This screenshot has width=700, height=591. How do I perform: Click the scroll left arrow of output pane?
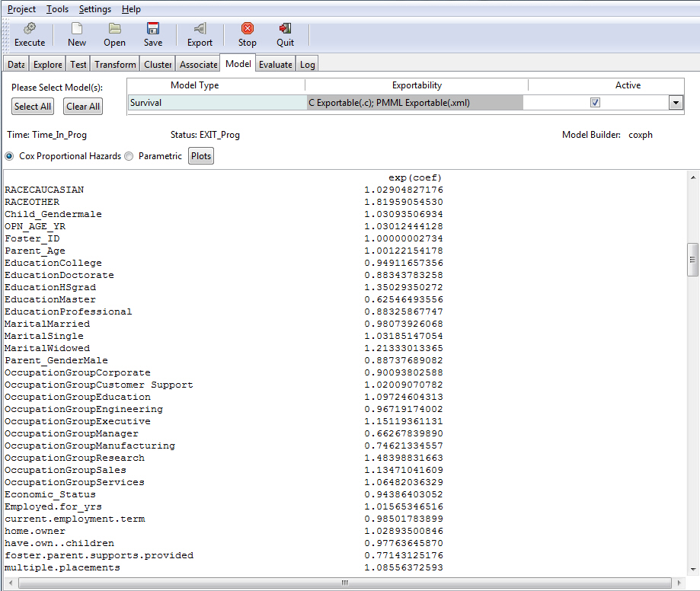[10, 583]
